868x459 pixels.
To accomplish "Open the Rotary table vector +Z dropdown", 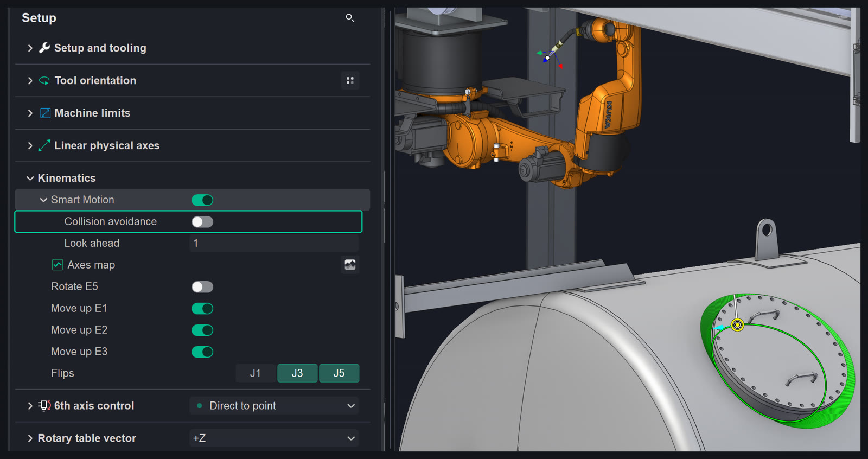I will [274, 438].
